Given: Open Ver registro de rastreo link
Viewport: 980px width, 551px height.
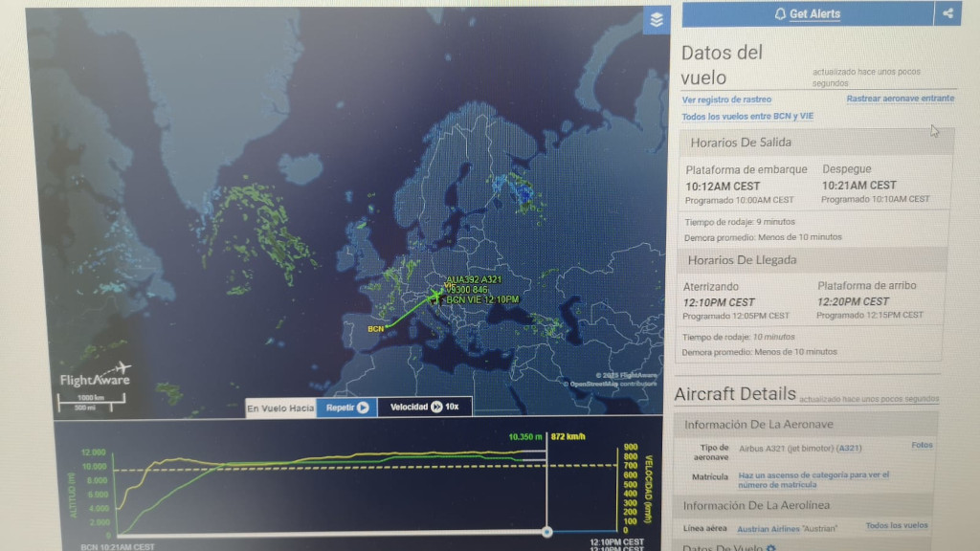Looking at the screenshot, I should point(726,99).
